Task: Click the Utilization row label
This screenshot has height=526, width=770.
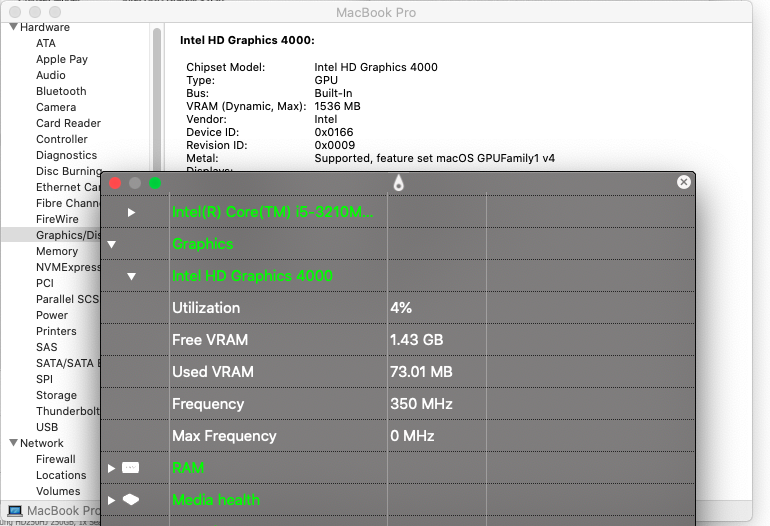Action: (x=206, y=307)
